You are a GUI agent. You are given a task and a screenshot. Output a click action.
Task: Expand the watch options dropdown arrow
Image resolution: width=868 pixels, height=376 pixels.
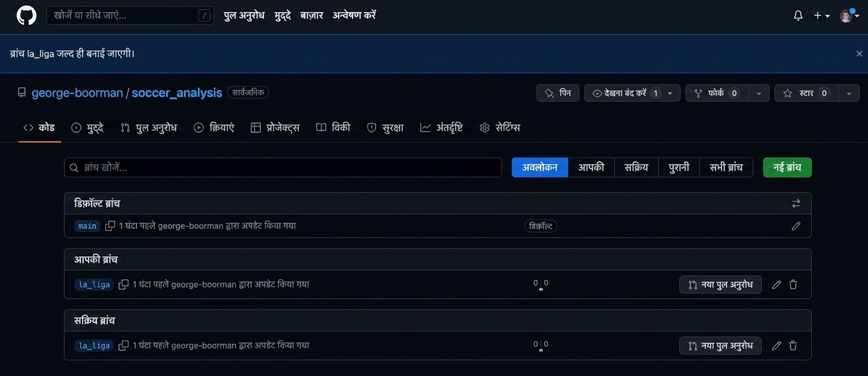(x=670, y=93)
